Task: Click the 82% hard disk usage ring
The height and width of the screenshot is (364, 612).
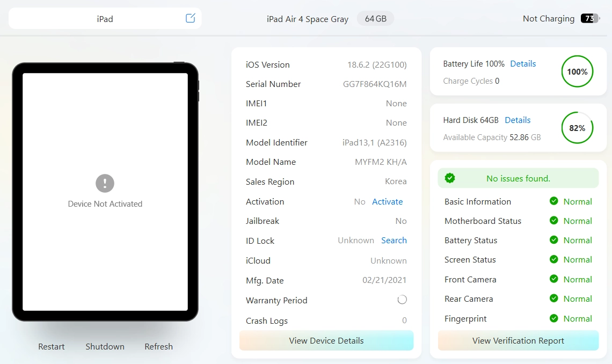Action: (577, 128)
